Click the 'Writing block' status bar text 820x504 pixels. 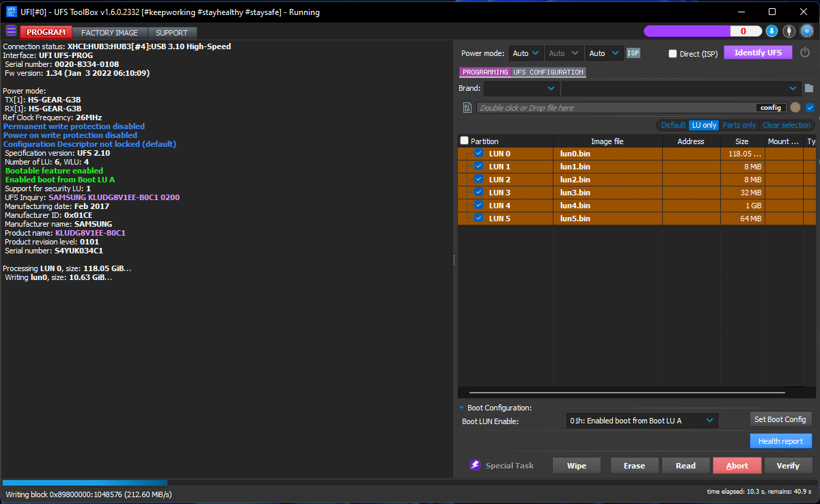point(89,494)
